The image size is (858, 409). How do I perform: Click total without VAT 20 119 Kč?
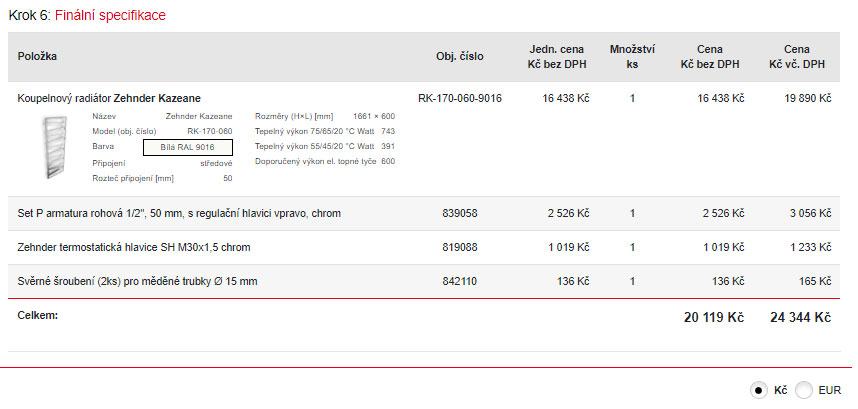pos(714,318)
